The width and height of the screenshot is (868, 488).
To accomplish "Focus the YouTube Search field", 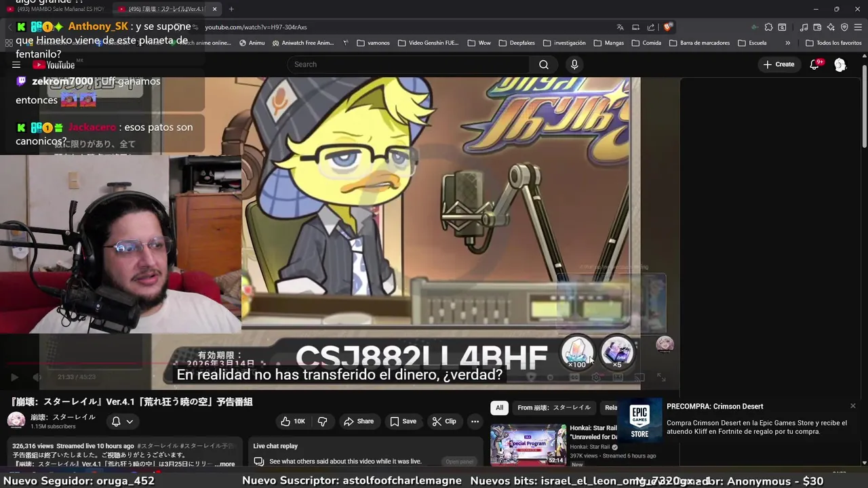I will [409, 64].
